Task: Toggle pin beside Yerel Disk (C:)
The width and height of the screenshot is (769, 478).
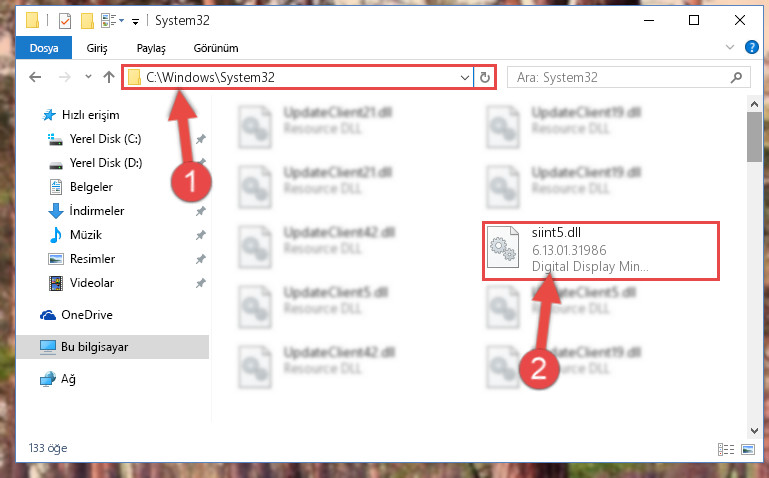Action: [200, 139]
